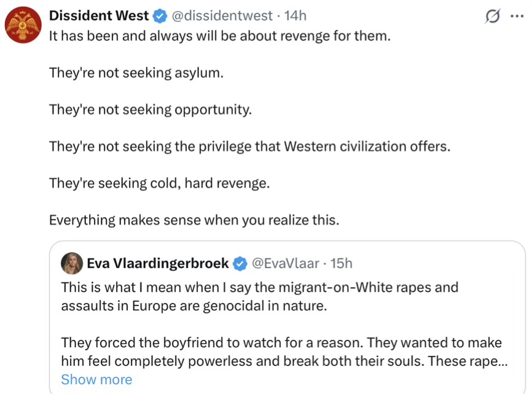Image resolution: width=532 pixels, height=394 pixels.
Task: Expand quoted post with Show more
Action: click(96, 380)
